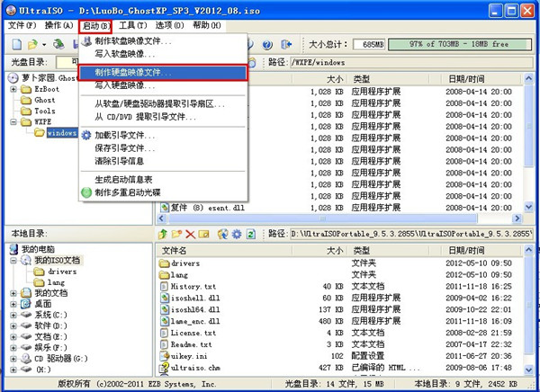Open the 文件(F) menu
Image resolution: width=540 pixels, height=392 pixels.
click(22, 25)
